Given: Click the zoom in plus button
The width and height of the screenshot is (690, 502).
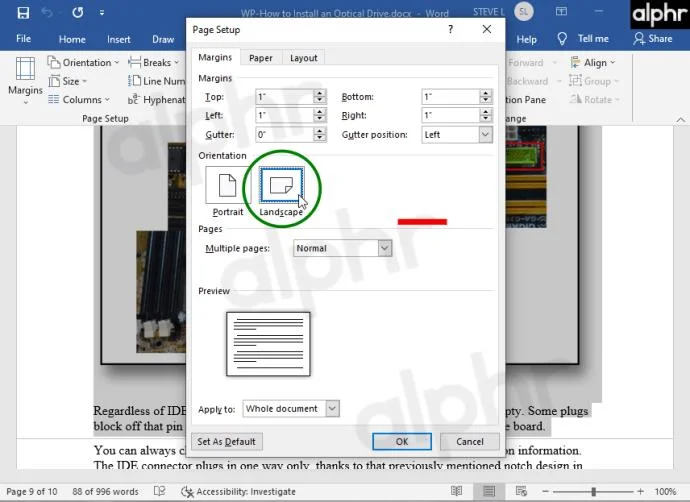Looking at the screenshot, I should [640, 491].
